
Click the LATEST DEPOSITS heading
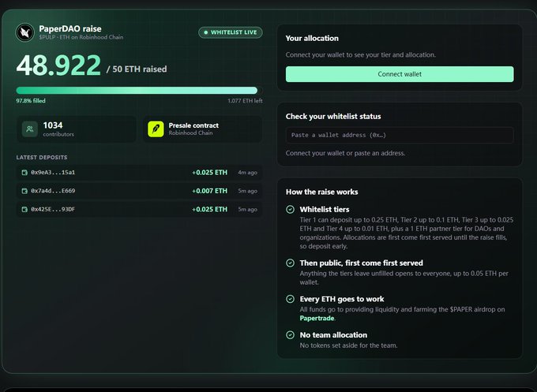click(x=42, y=157)
